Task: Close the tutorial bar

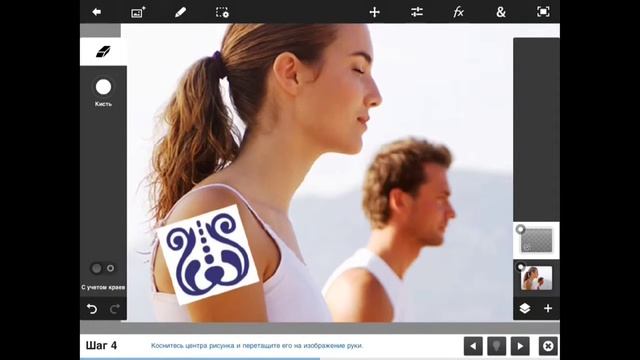Action: tap(548, 346)
